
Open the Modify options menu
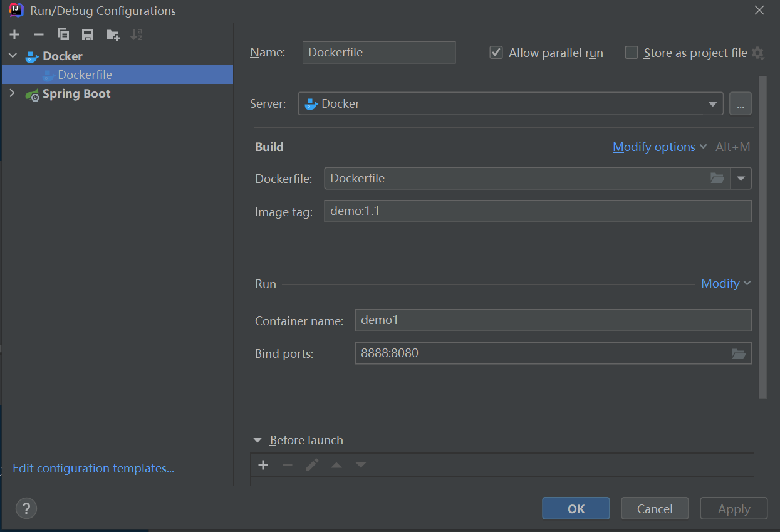[x=653, y=147]
